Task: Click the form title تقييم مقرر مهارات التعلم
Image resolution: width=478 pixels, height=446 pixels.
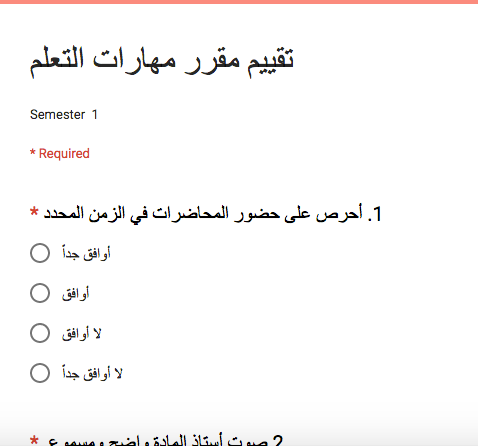Action: (162, 62)
